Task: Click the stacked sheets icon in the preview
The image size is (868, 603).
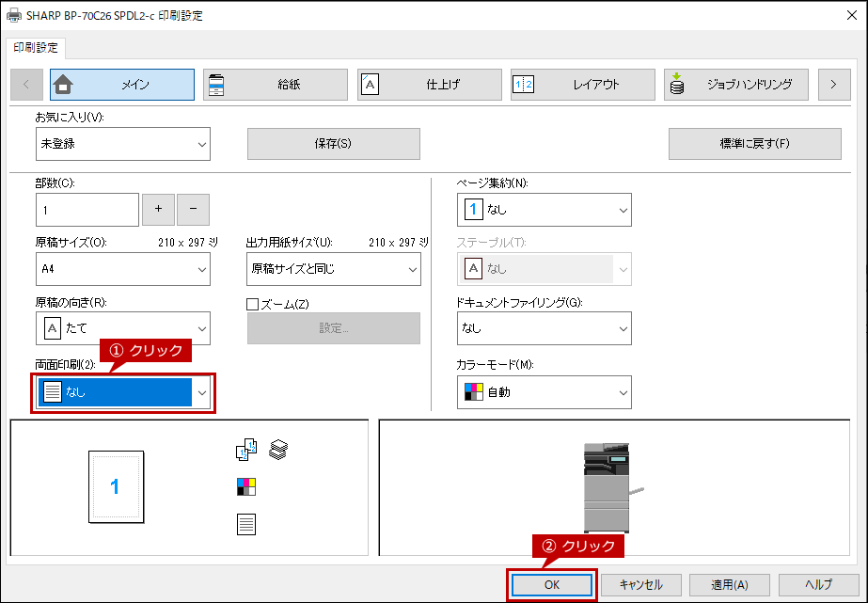Action: tap(278, 450)
